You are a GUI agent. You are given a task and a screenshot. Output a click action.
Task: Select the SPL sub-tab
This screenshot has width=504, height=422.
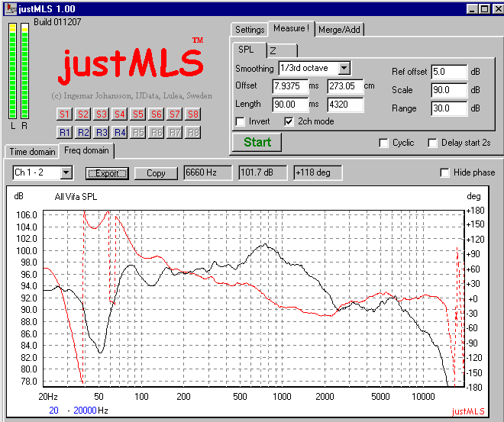(246, 50)
